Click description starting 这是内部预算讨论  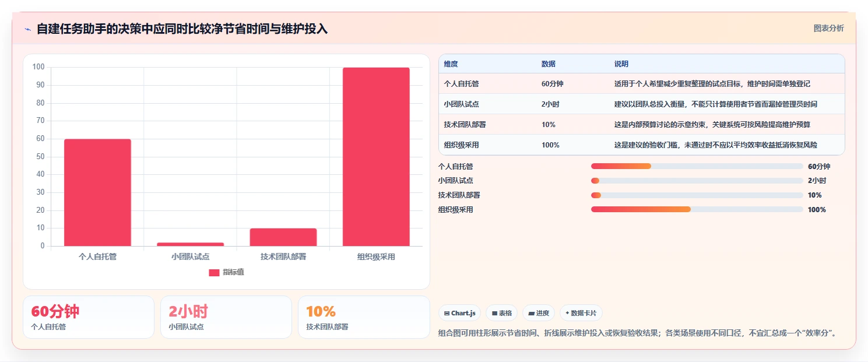(712, 125)
